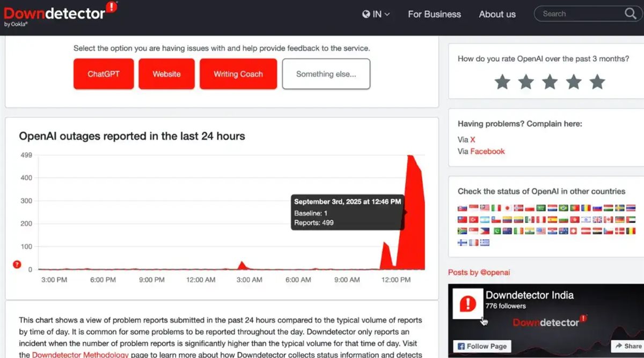Click the Downdetector India avatar thumbnail

pyautogui.click(x=468, y=304)
